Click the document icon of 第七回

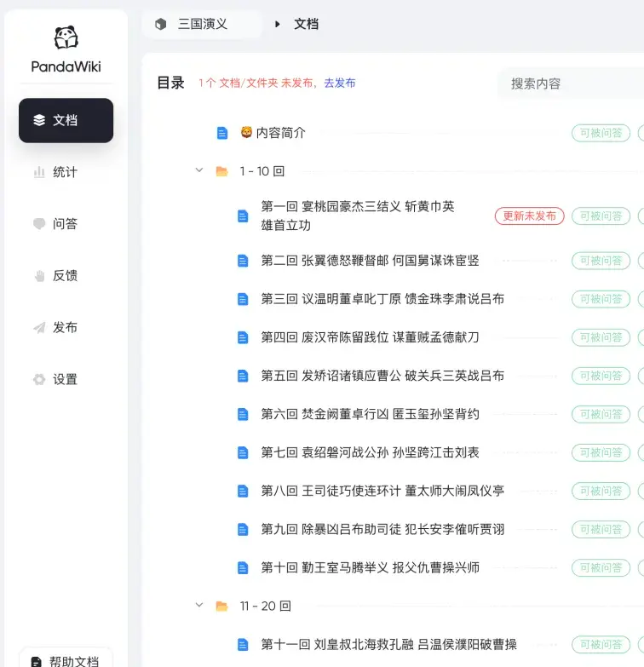point(243,452)
